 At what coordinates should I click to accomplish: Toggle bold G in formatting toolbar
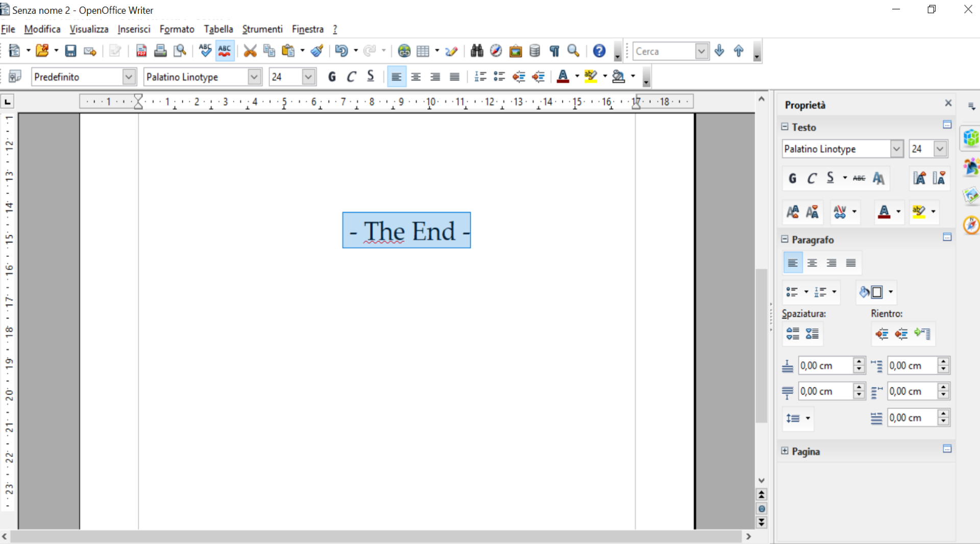[x=332, y=77]
